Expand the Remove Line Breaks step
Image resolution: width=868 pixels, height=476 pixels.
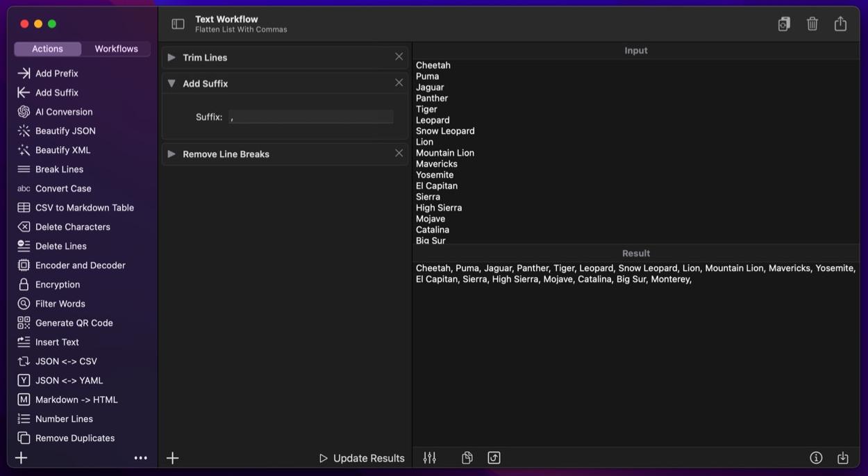pyautogui.click(x=172, y=154)
